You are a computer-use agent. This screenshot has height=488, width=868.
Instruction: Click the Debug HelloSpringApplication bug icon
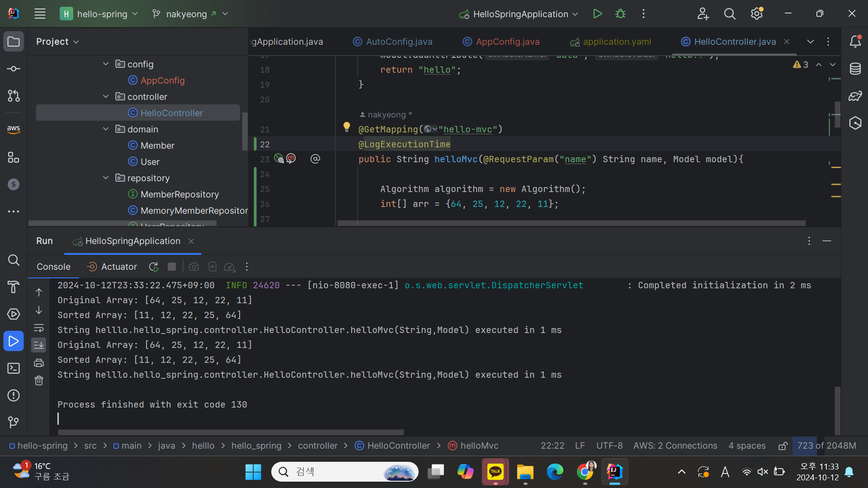pyautogui.click(x=620, y=14)
